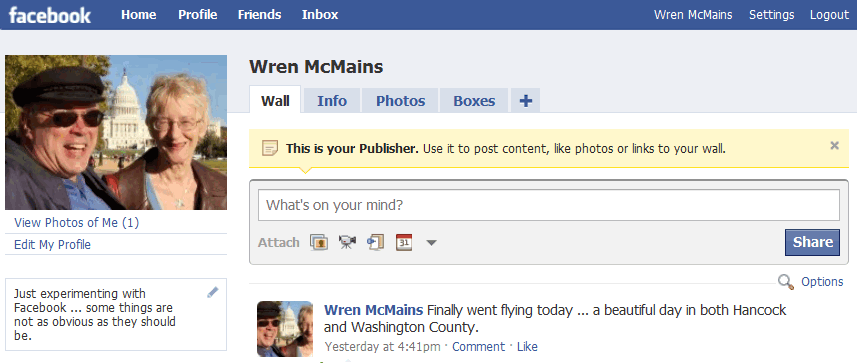Attach a link using the link icon
The width and height of the screenshot is (857, 364).
pyautogui.click(x=375, y=242)
